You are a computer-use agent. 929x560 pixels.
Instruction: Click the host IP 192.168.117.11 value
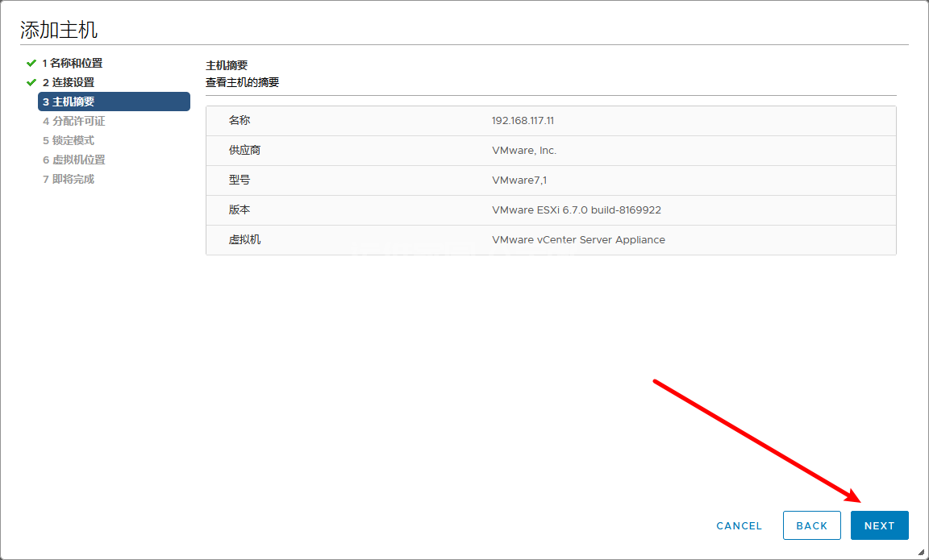pyautogui.click(x=523, y=121)
